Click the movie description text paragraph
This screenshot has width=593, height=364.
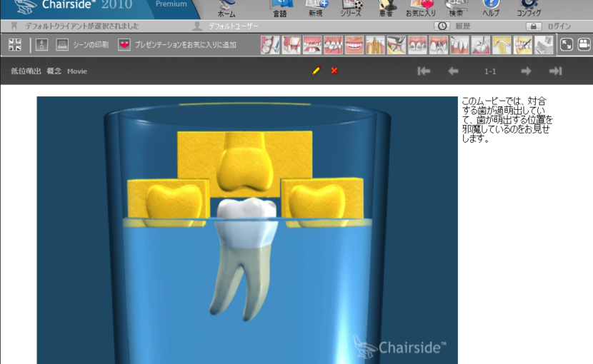(x=507, y=119)
